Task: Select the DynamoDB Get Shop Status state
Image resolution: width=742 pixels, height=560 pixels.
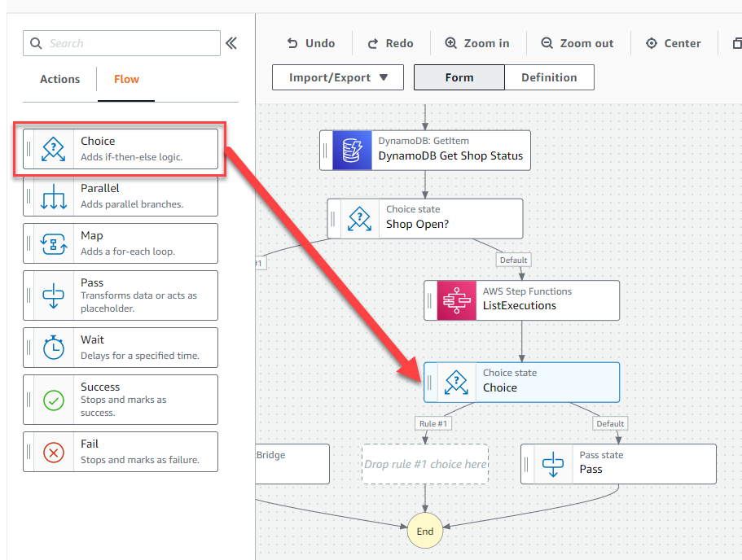Action: [425, 151]
